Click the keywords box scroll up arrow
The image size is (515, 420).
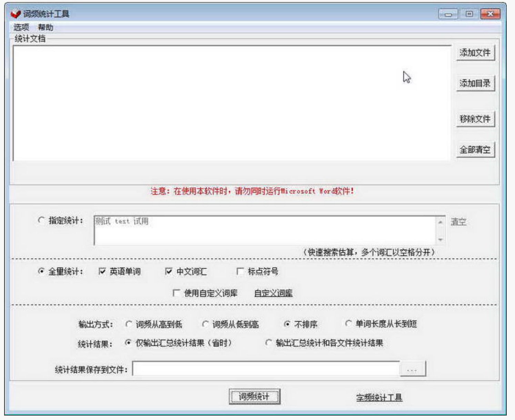point(440,222)
